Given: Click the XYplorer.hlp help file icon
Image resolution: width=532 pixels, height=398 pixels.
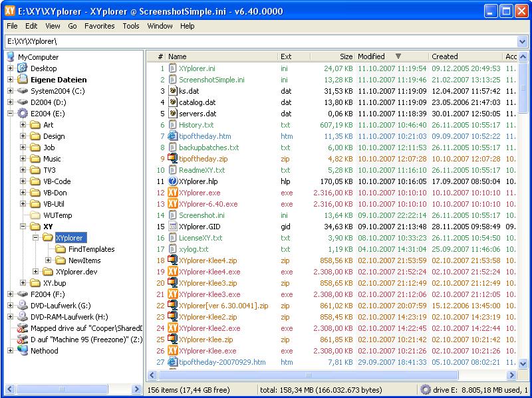Looking at the screenshot, I should [173, 181].
